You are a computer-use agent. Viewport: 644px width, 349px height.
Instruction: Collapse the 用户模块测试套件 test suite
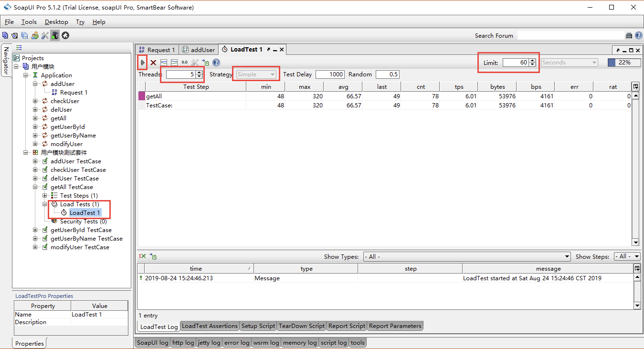(26, 152)
